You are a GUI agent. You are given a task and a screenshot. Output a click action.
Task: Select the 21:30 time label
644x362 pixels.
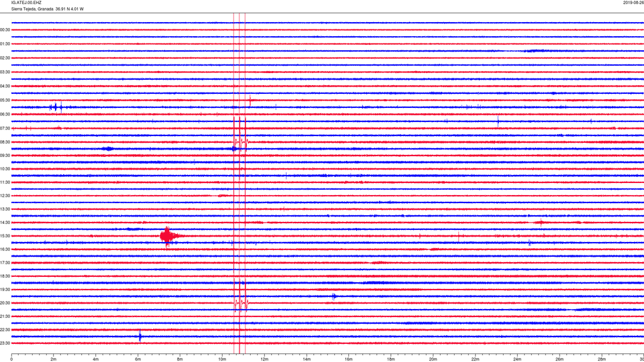[x=5, y=316]
